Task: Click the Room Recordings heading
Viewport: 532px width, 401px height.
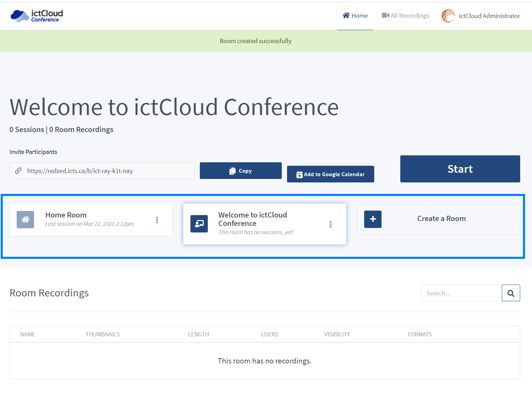Action: pyautogui.click(x=49, y=293)
